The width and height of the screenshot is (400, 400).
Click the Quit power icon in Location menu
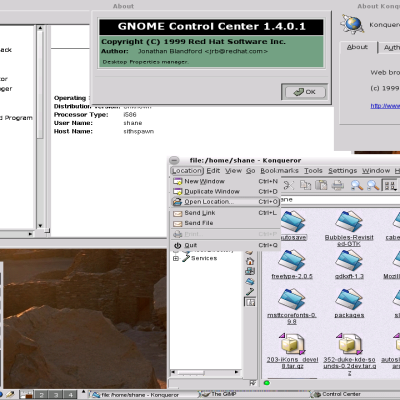[x=177, y=245]
